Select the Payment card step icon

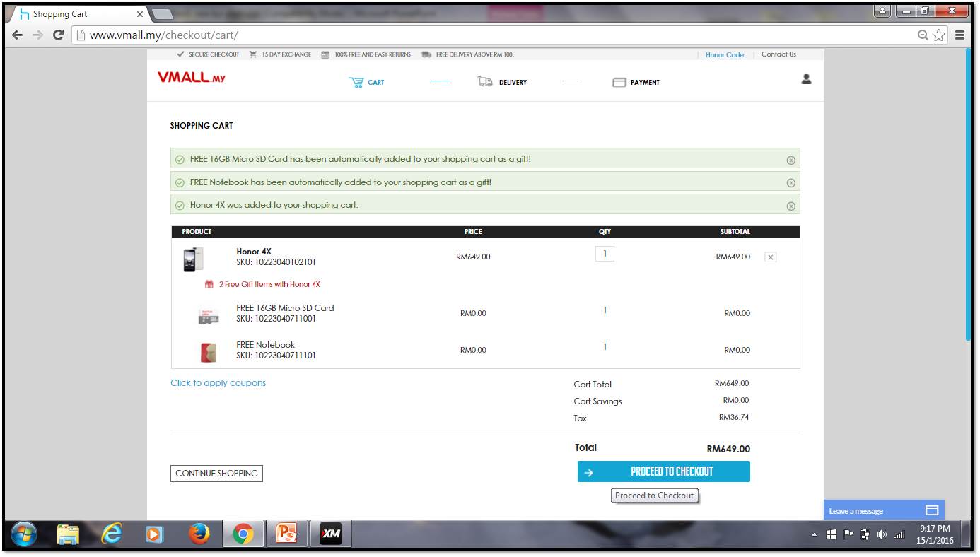[x=619, y=83]
